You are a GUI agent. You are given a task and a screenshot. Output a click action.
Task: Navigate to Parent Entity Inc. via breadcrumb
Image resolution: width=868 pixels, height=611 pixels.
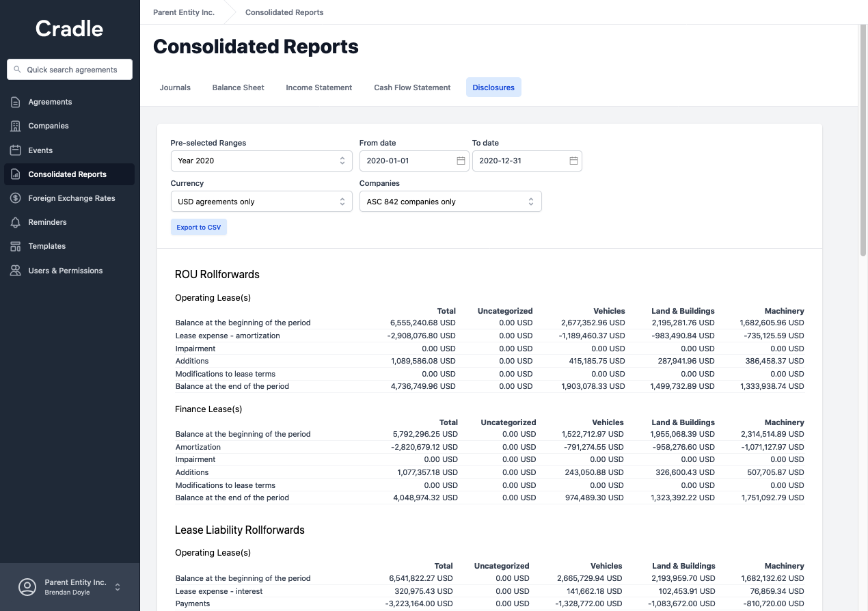183,12
